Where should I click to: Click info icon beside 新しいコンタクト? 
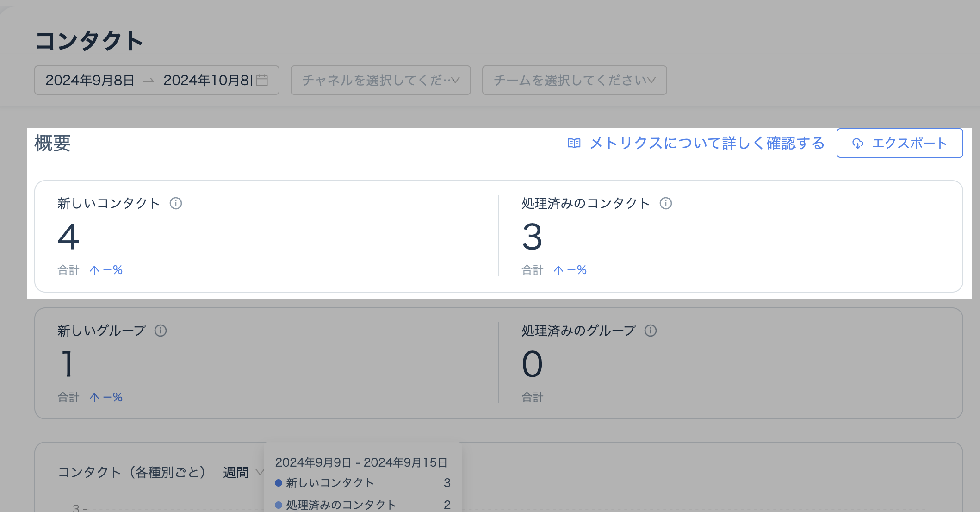coord(176,203)
